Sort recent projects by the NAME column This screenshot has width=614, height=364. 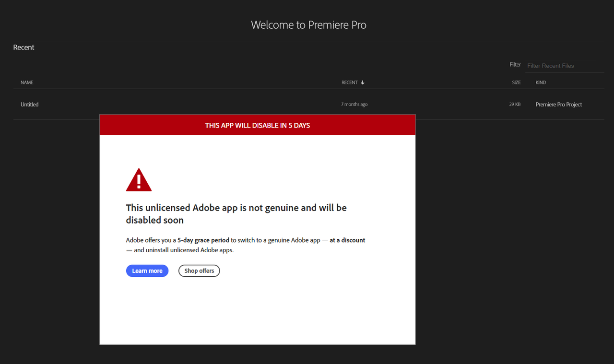(26, 82)
